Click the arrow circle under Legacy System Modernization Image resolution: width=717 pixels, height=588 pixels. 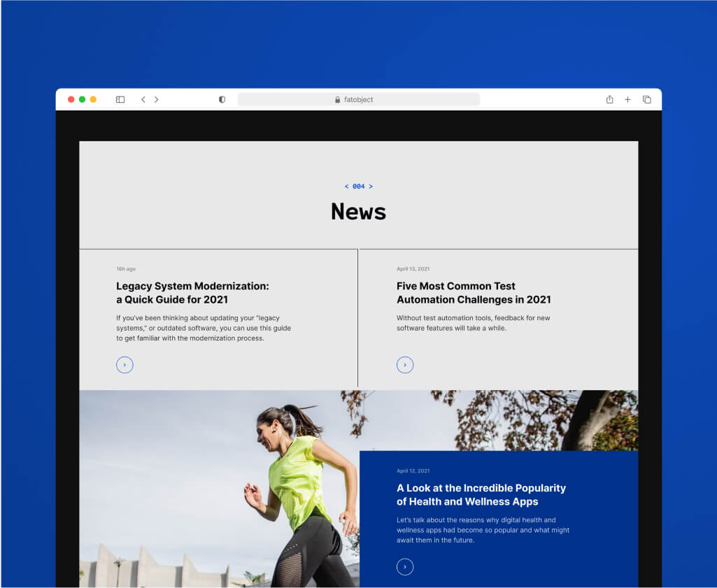pos(125,365)
